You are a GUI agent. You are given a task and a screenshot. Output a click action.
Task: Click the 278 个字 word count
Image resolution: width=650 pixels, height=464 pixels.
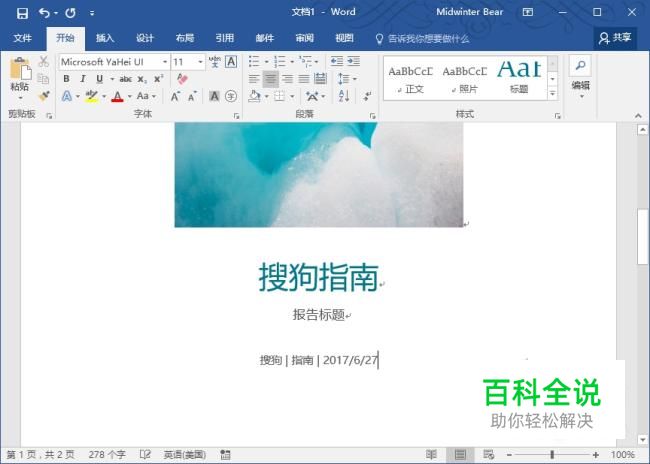click(107, 455)
